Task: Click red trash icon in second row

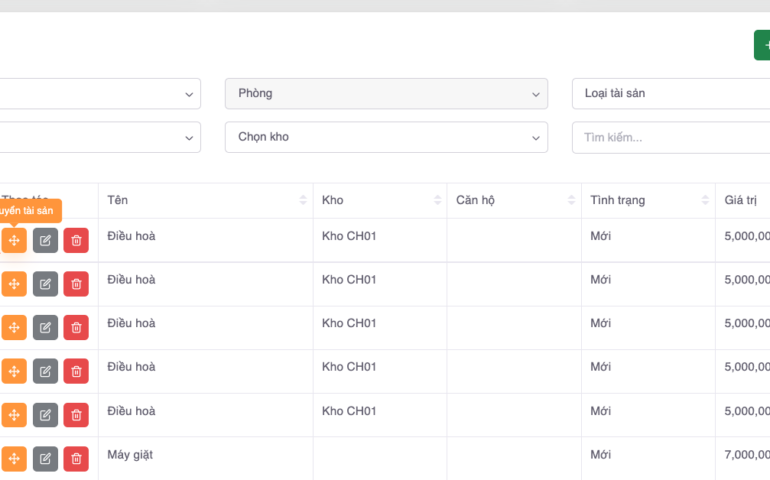Action: tap(76, 284)
